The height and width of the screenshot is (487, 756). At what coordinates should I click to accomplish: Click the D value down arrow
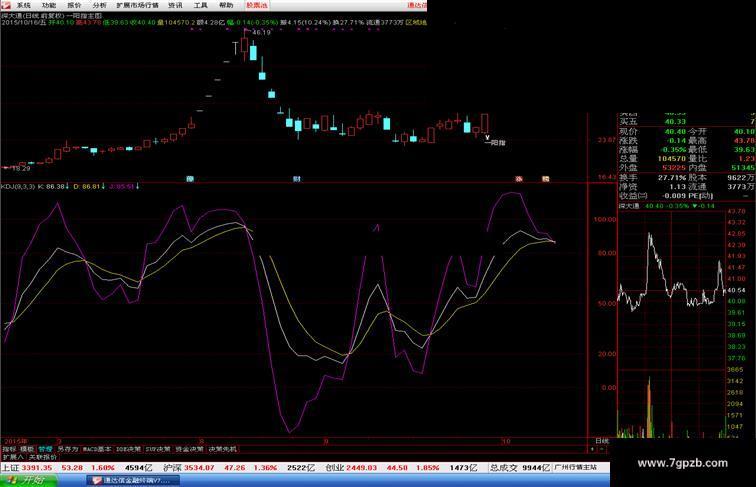(x=103, y=186)
